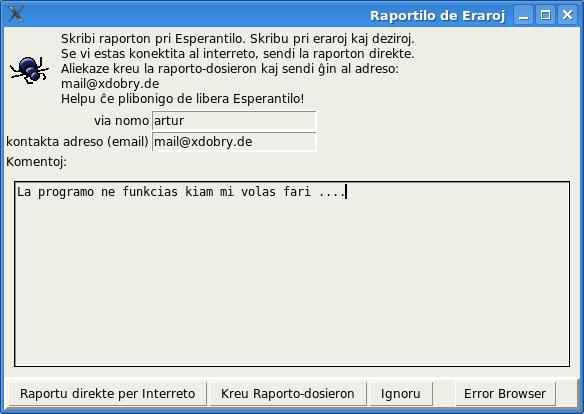
Task: Click the 'kontakta adreso (email)' input field
Action: click(234, 142)
